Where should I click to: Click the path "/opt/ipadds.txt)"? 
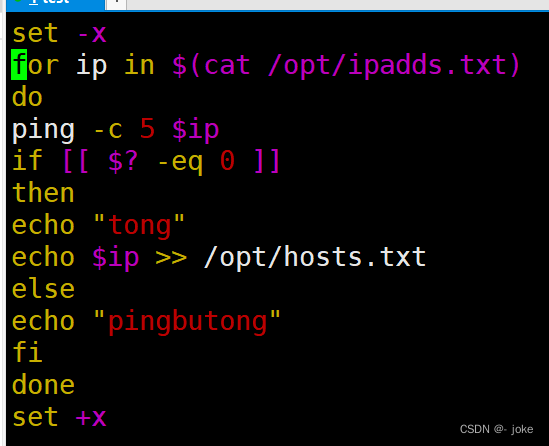[x=394, y=66]
